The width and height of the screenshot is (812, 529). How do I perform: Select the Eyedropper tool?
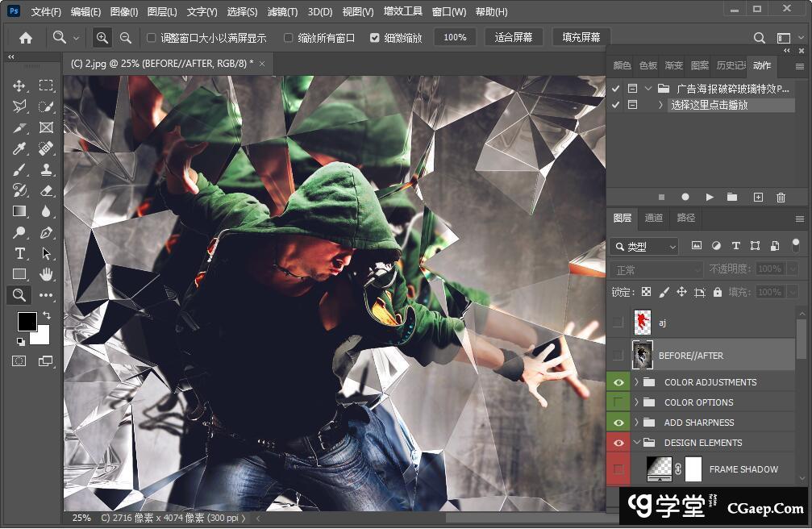[x=19, y=148]
